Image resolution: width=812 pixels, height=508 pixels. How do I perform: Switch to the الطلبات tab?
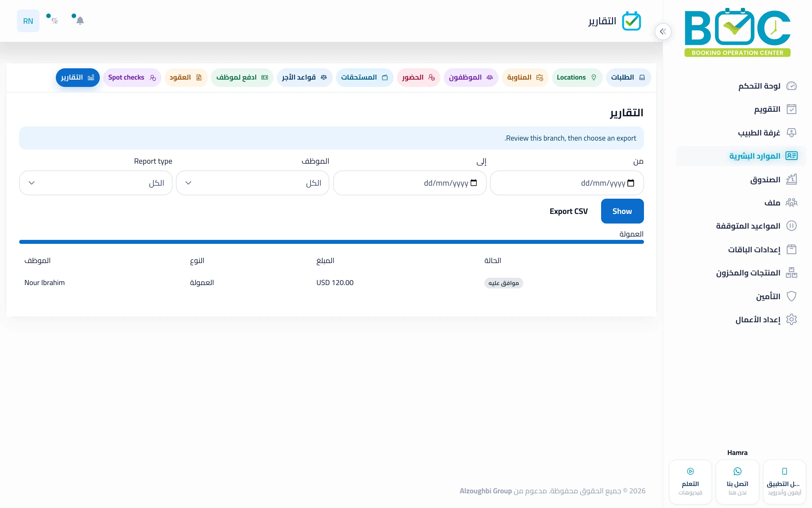pyautogui.click(x=628, y=78)
